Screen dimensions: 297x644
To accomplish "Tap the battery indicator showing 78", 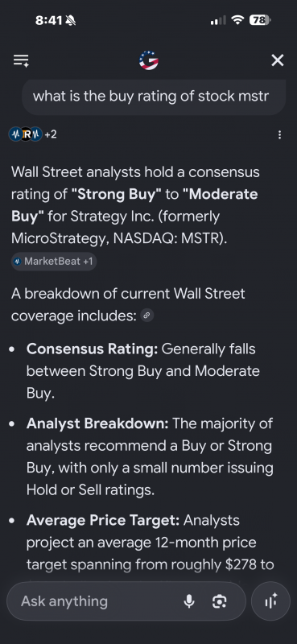I will pos(260,20).
